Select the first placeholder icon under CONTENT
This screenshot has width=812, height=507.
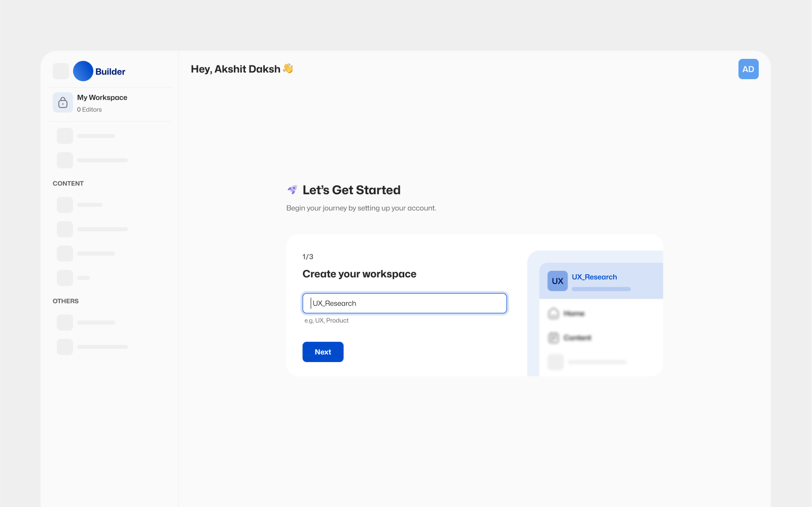point(64,204)
